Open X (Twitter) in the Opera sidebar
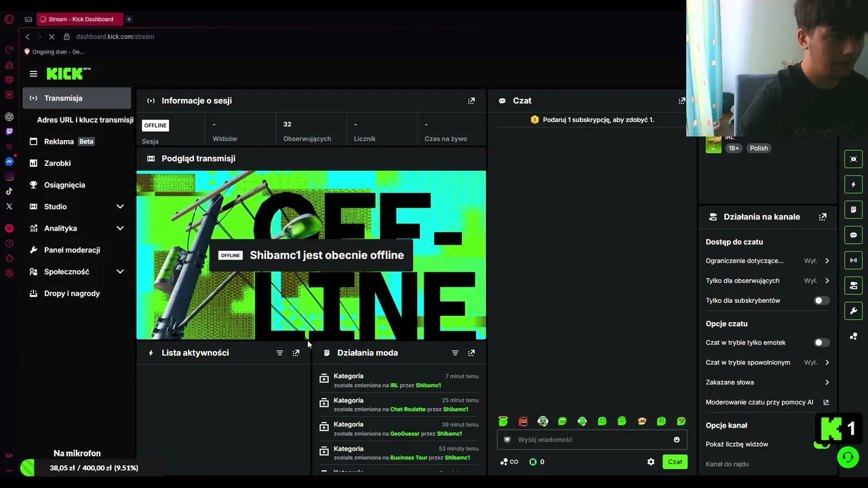The image size is (868, 488). point(9,206)
